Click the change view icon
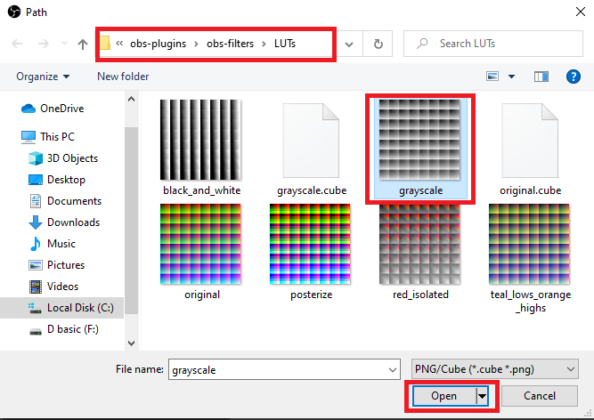This screenshot has height=420, width=594. 492,77
